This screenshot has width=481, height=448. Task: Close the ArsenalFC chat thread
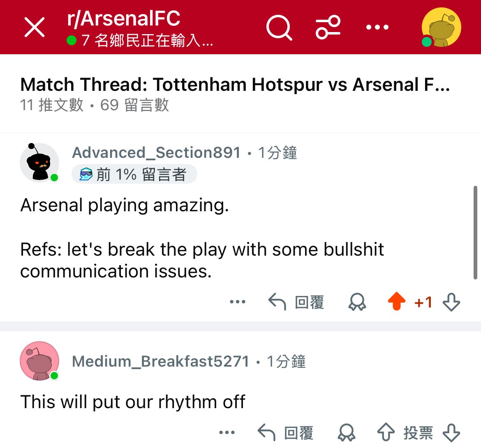point(35,28)
